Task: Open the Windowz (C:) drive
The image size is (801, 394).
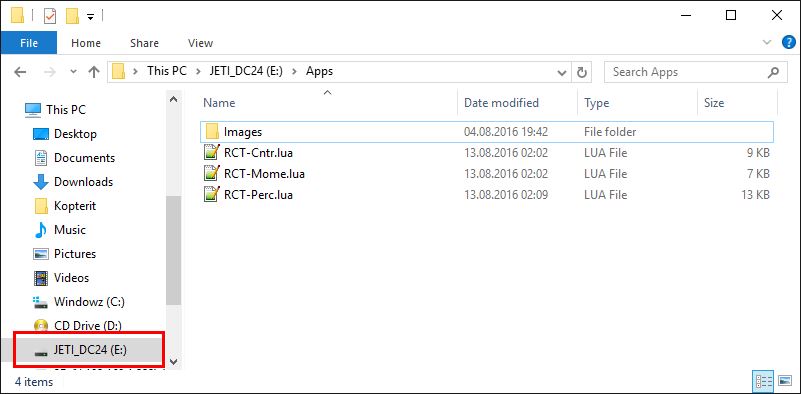Action: click(89, 302)
